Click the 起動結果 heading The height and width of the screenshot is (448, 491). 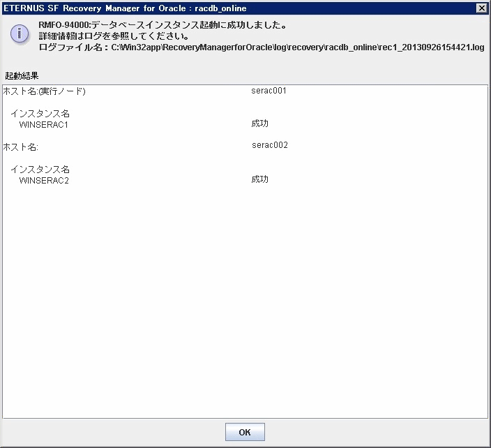tap(22, 76)
